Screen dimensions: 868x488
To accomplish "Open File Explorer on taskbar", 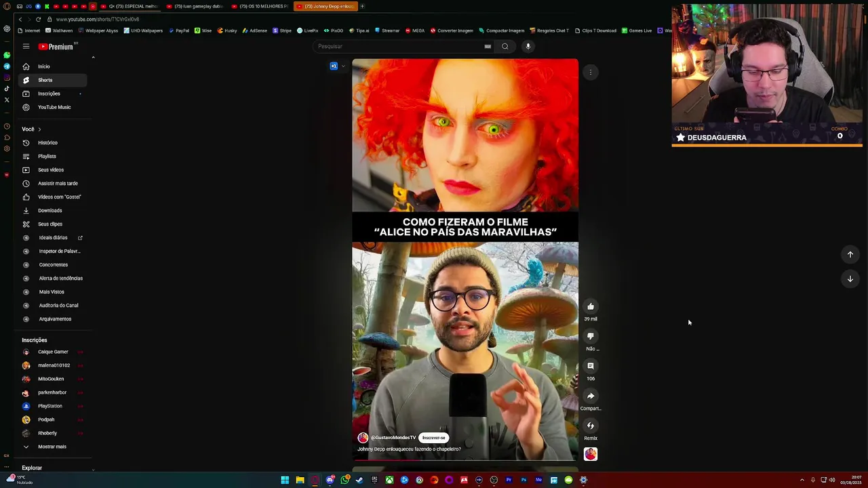I will click(300, 480).
